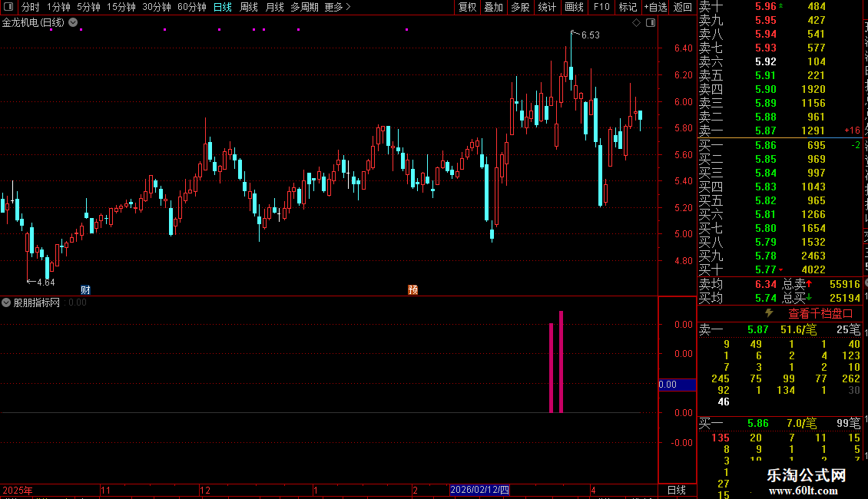Screen dimensions: 868x499
Task: Expand the 股朋指标网 indicator menu
Action: pyautogui.click(x=6, y=302)
